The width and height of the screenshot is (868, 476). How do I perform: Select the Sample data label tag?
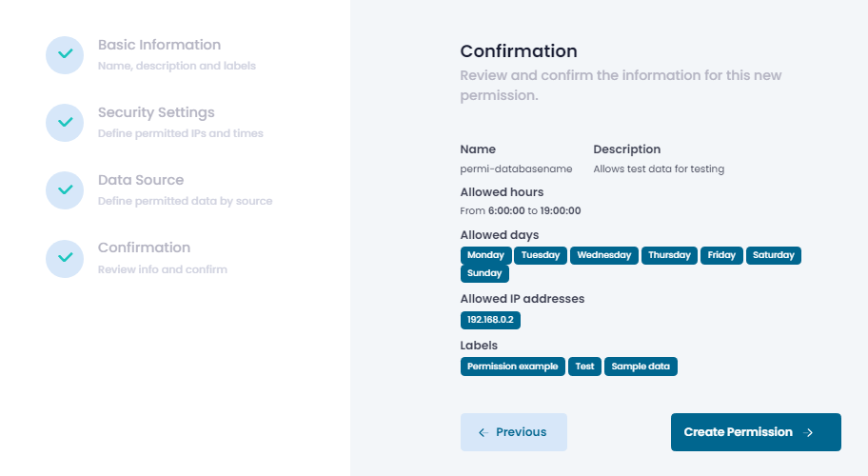[641, 367]
